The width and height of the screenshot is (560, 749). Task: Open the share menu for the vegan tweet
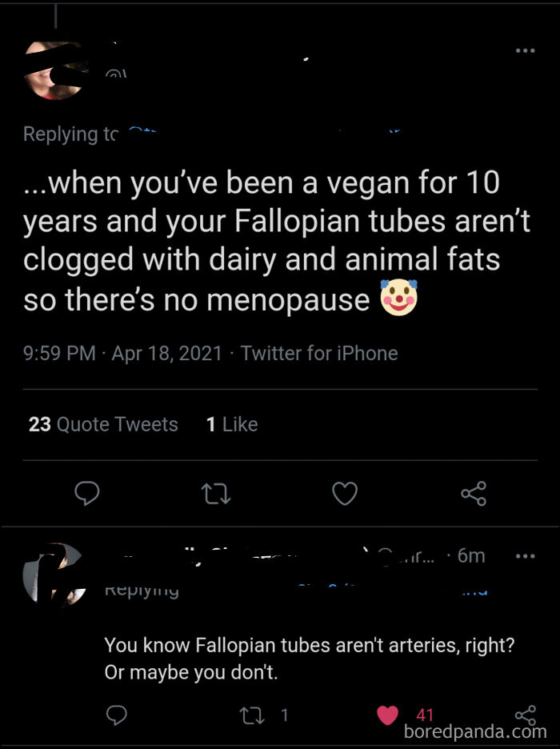(x=472, y=495)
